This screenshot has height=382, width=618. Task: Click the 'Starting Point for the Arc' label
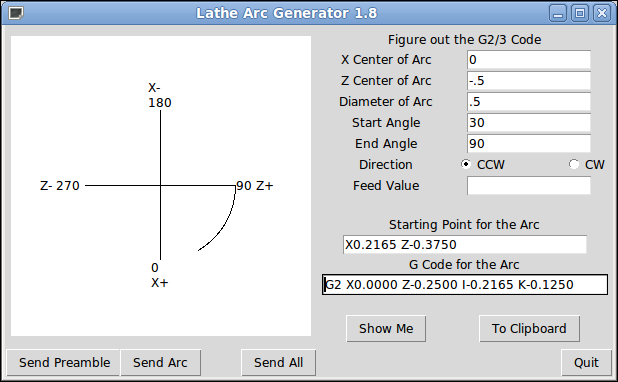click(464, 225)
